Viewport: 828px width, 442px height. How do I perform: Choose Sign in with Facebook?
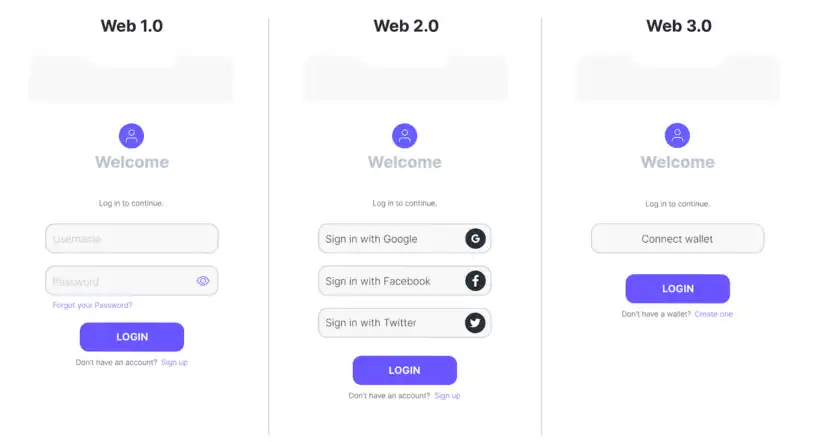coord(404,281)
